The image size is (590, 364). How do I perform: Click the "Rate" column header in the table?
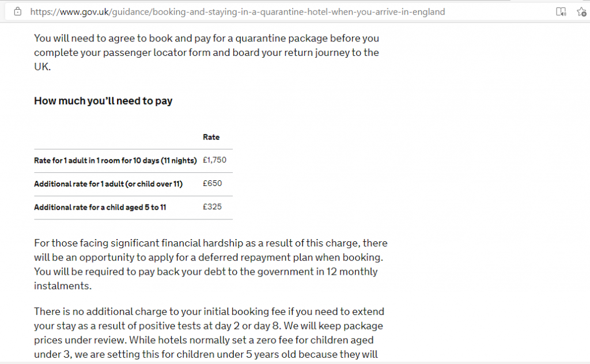pos(211,137)
